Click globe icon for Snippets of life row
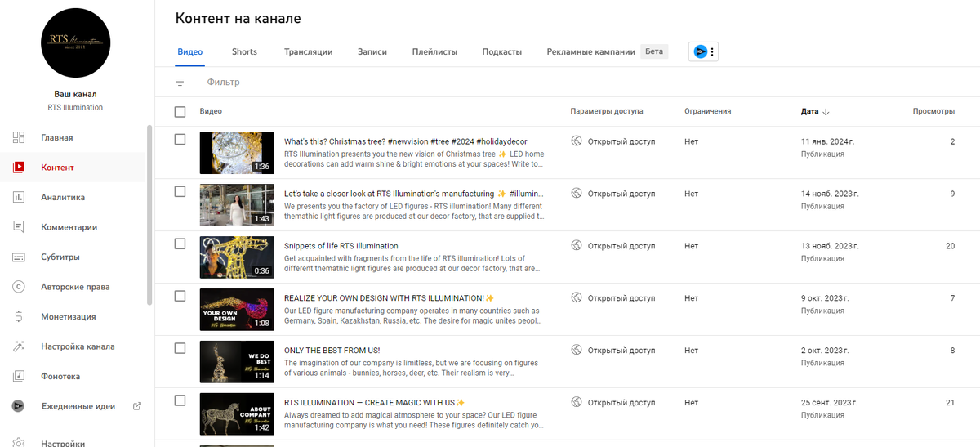 pyautogui.click(x=577, y=245)
